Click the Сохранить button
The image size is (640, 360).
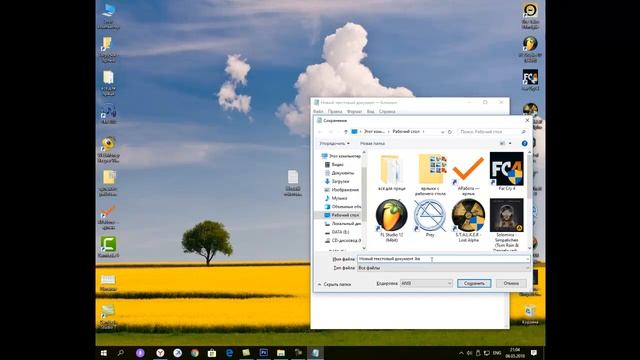tap(474, 283)
